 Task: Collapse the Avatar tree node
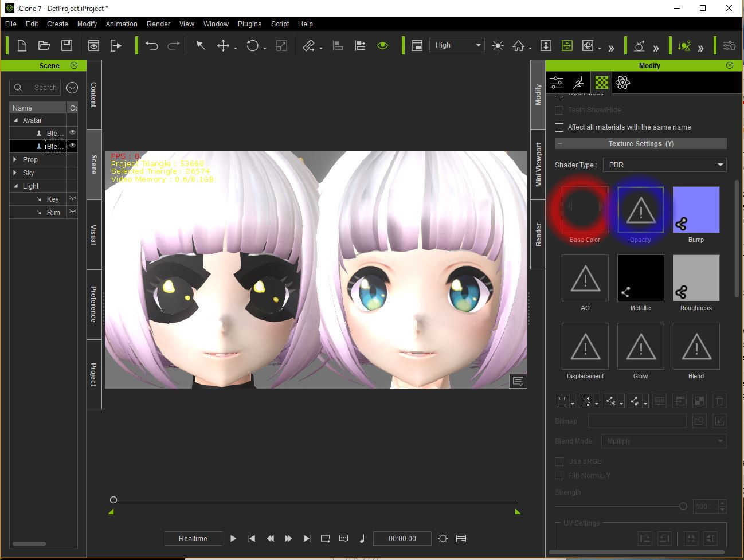(x=15, y=120)
